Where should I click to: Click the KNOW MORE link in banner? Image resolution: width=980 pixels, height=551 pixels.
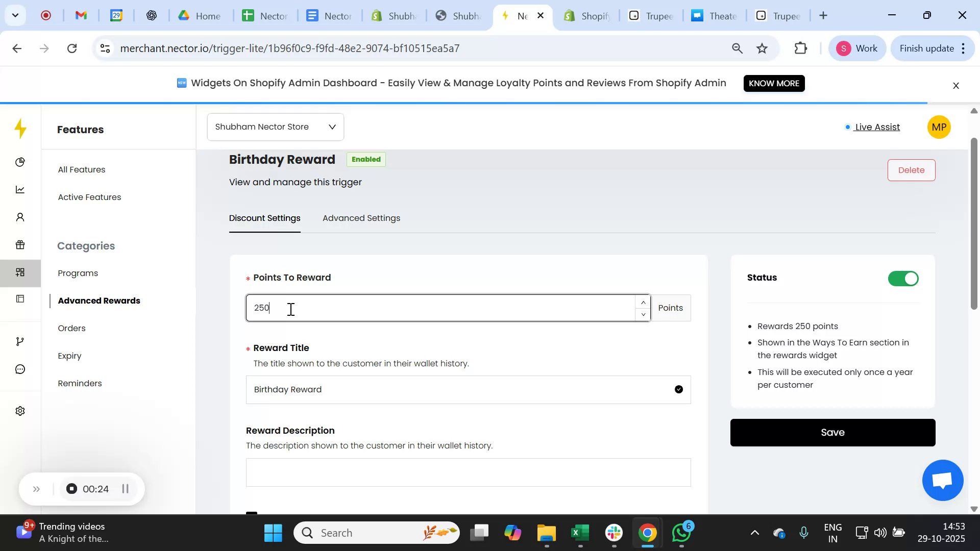pos(774,83)
